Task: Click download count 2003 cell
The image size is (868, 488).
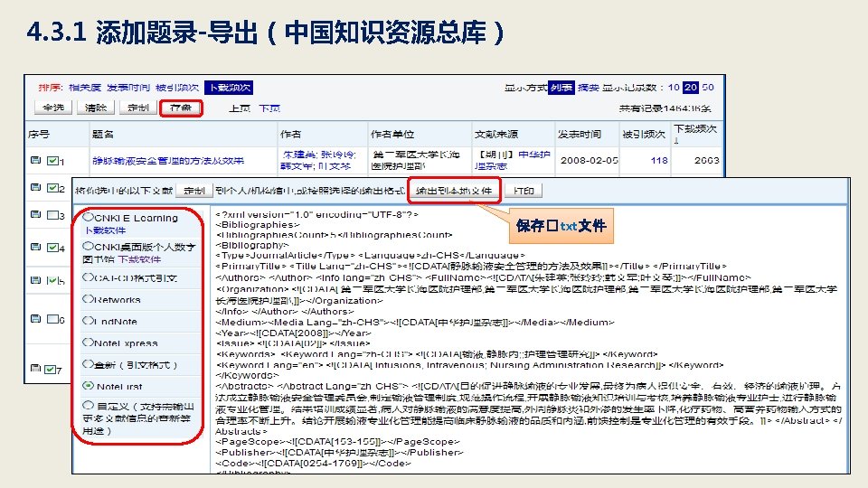Action: 707,161
